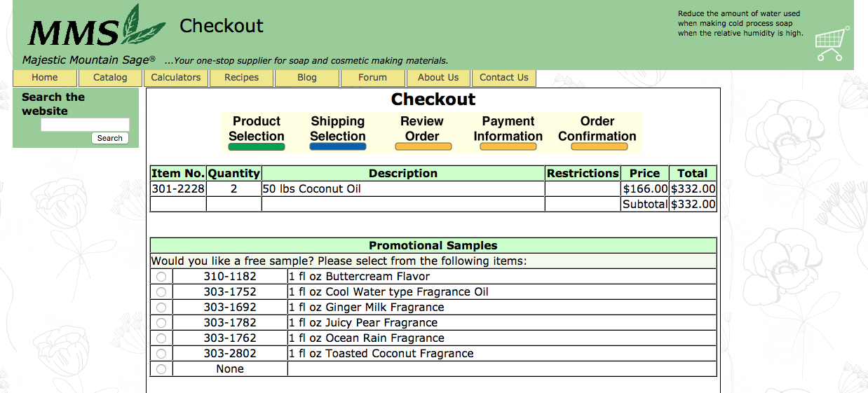Select Ginger Milk Fragrance radio button
This screenshot has width=868, height=393.
[x=161, y=308]
